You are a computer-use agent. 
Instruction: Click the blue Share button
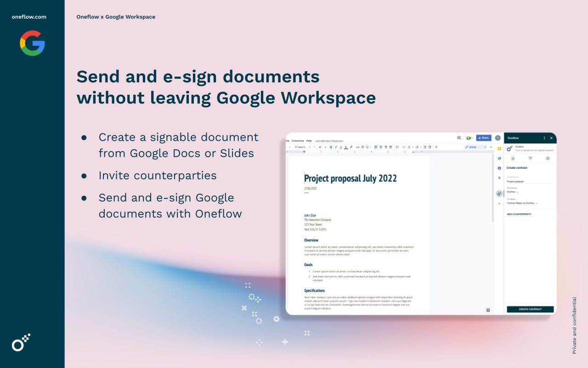point(484,138)
